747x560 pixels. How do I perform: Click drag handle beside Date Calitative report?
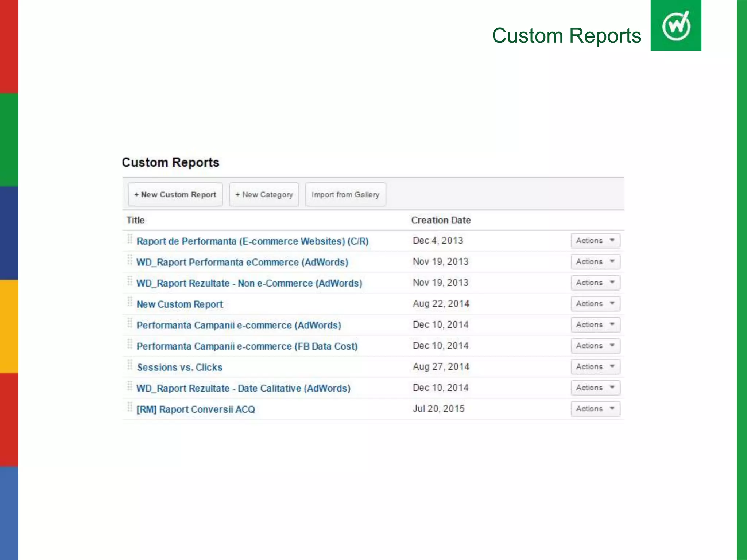click(x=130, y=386)
